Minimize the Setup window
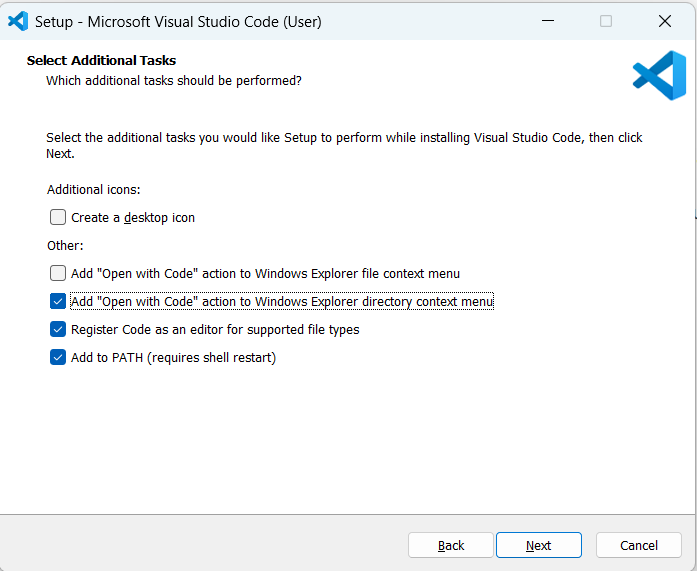 pos(548,21)
